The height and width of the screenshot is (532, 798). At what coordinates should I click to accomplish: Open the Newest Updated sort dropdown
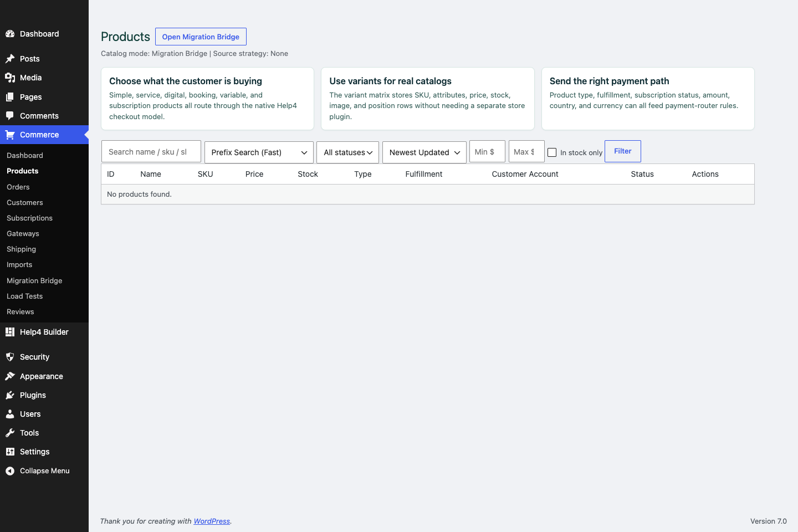click(424, 152)
